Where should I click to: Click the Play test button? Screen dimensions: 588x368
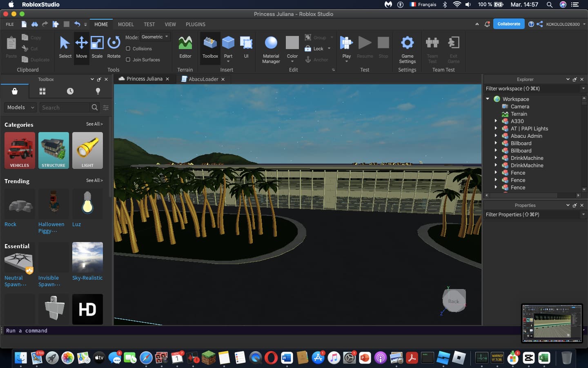[x=346, y=43]
